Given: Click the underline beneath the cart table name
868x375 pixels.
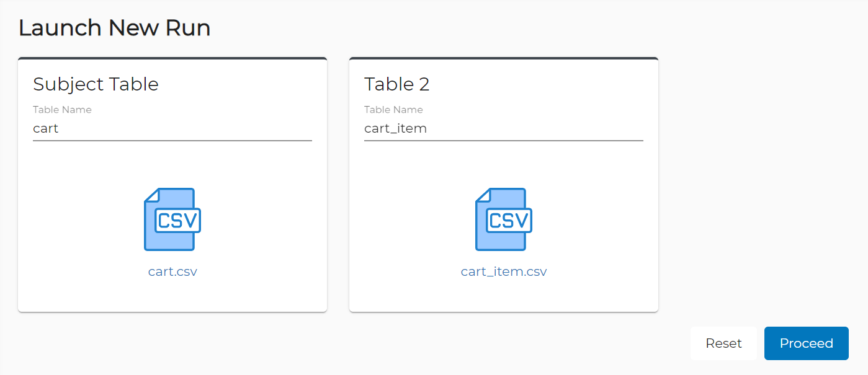Looking at the screenshot, I should tap(172, 141).
